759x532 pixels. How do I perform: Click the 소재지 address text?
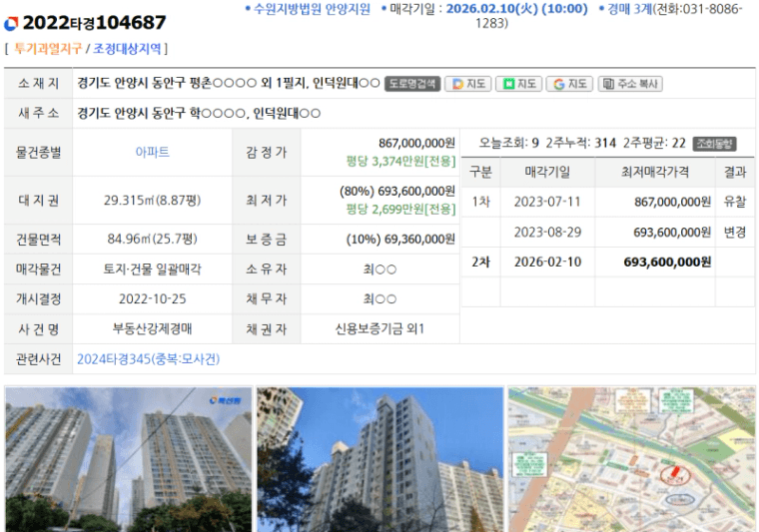229,83
